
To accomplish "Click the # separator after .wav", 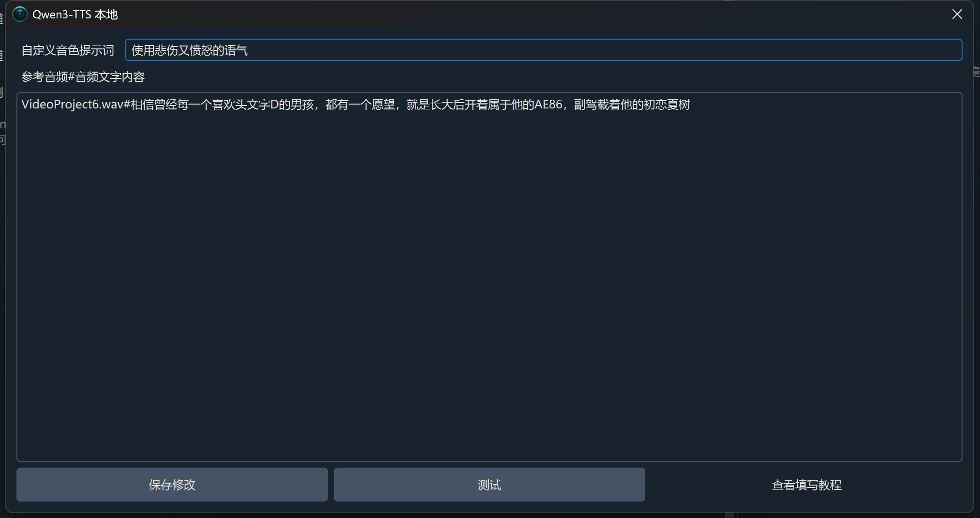I will pyautogui.click(x=127, y=105).
